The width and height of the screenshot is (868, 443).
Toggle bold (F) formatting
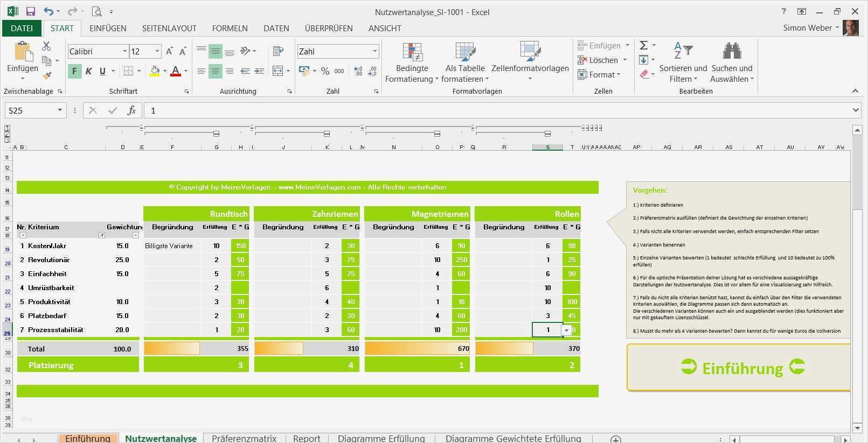pyautogui.click(x=74, y=71)
